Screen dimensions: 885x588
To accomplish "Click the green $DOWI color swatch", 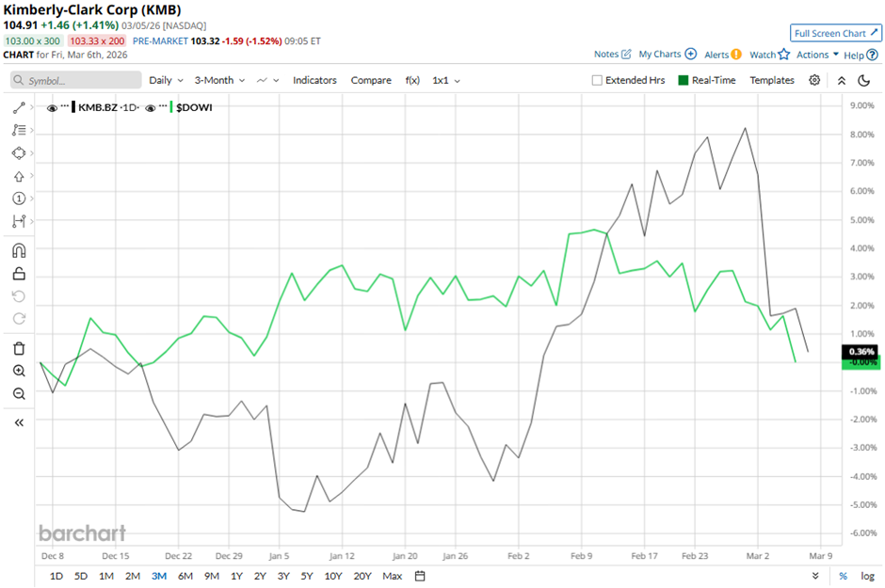I will [x=171, y=107].
